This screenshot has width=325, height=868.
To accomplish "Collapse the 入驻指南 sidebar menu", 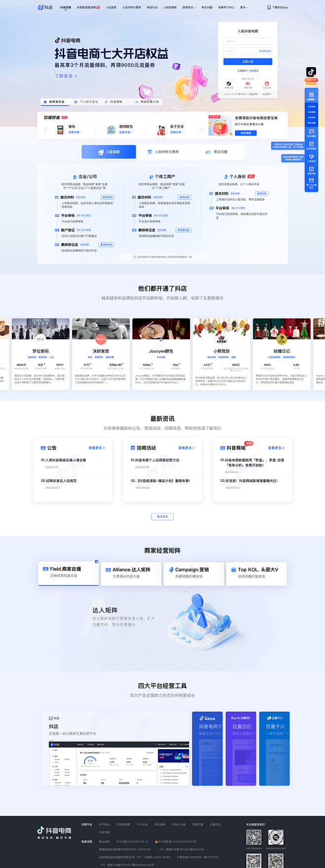I will pos(311,96).
